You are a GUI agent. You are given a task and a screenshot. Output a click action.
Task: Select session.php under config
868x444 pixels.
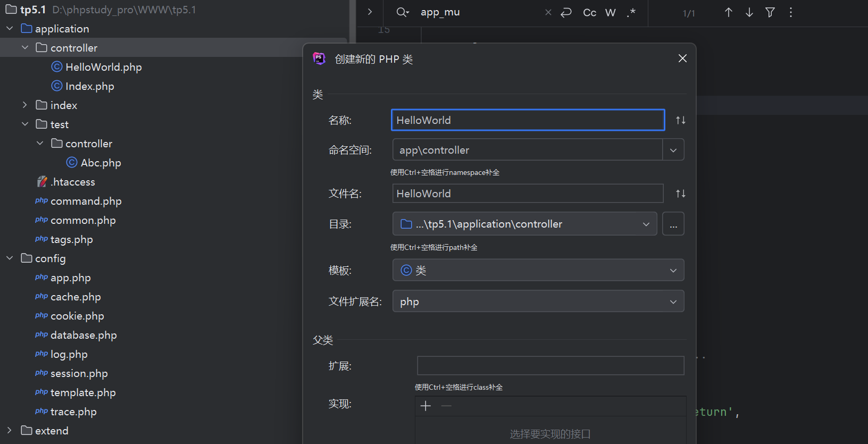[79, 373]
